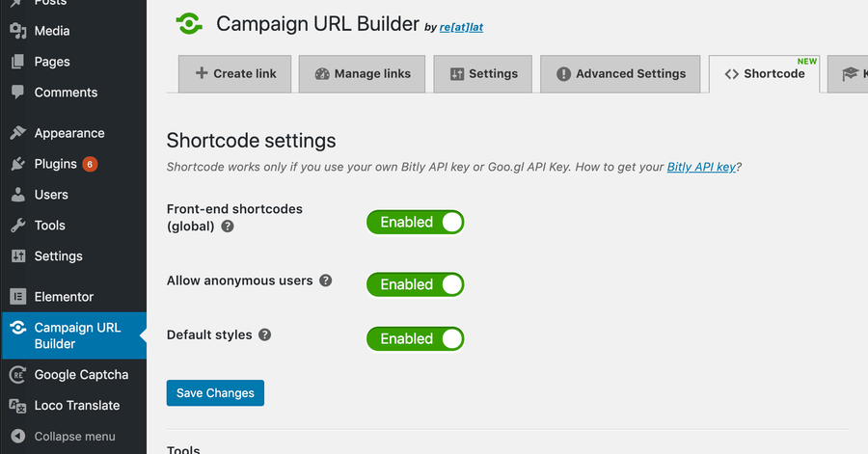
Task: Open Elementor menu item
Action: [x=64, y=296]
